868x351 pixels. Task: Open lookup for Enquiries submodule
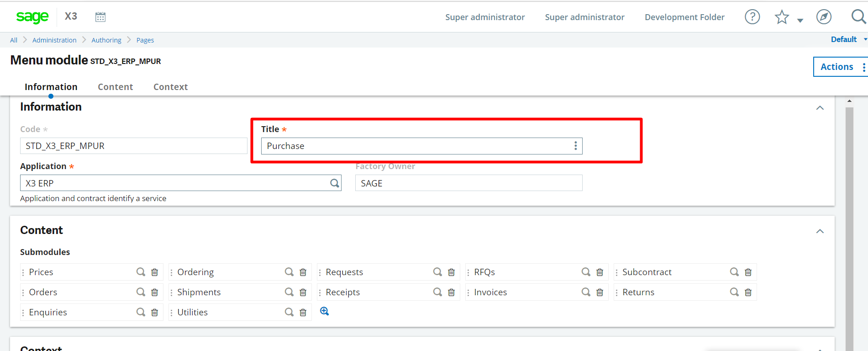coord(141,312)
